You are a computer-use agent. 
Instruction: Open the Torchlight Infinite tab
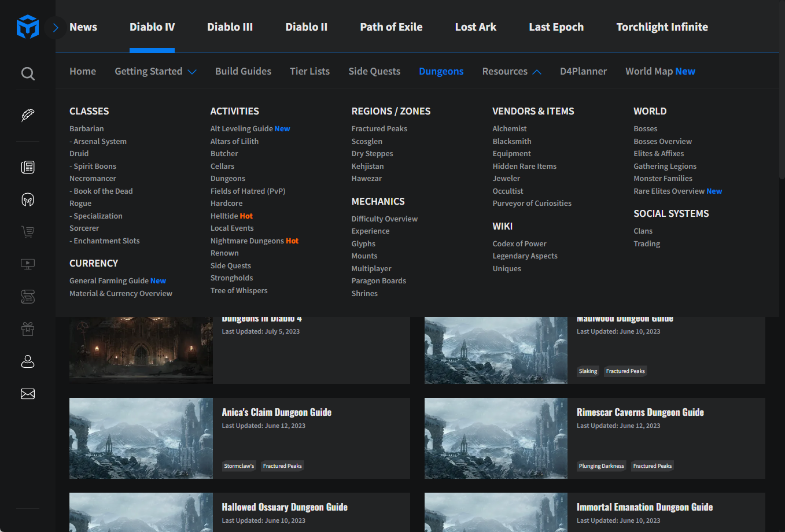click(662, 27)
